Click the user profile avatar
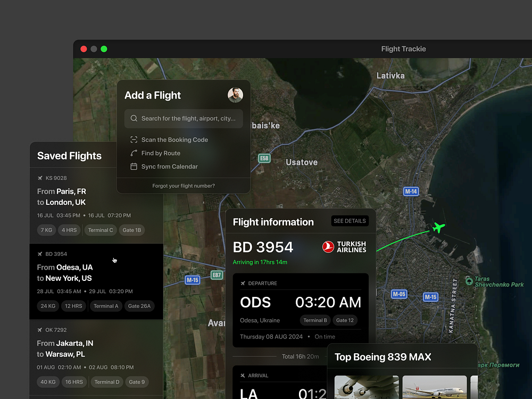The width and height of the screenshot is (532, 399). coord(235,95)
